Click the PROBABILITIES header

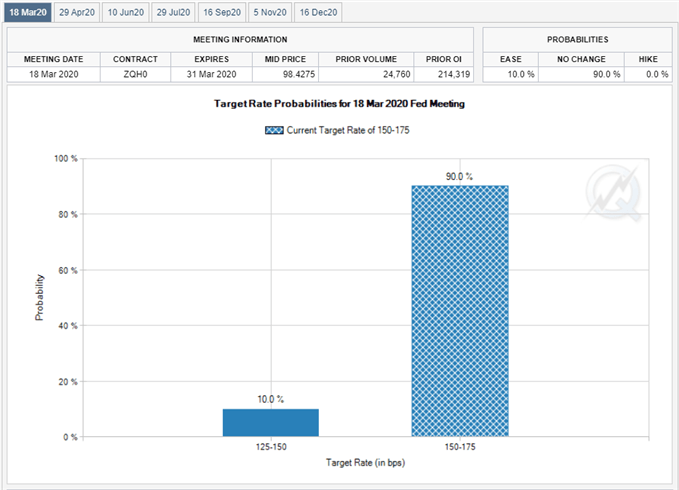click(x=578, y=39)
